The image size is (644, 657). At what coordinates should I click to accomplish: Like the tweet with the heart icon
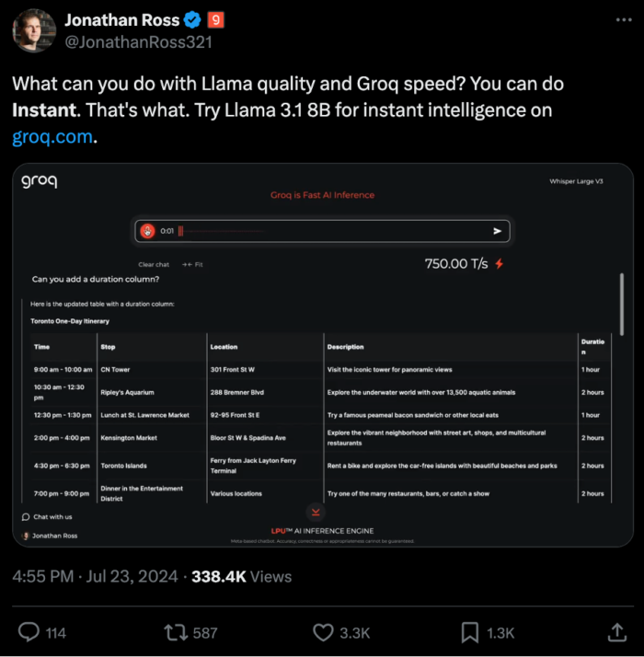[323, 632]
